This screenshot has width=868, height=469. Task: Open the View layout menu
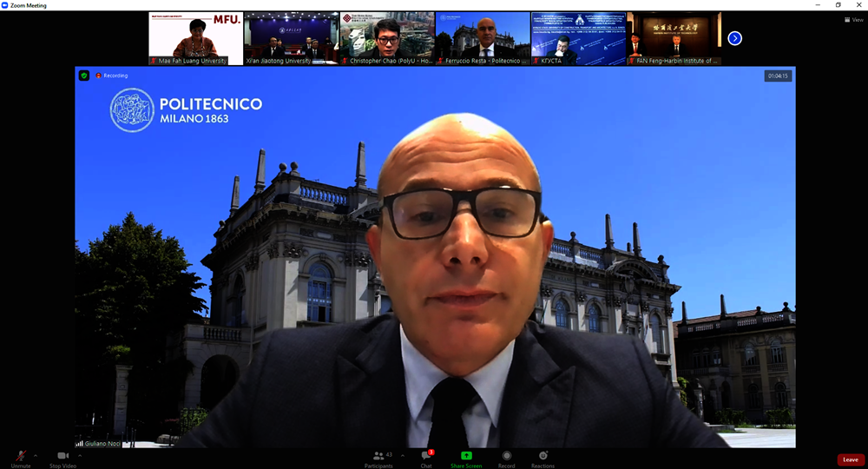(853, 20)
